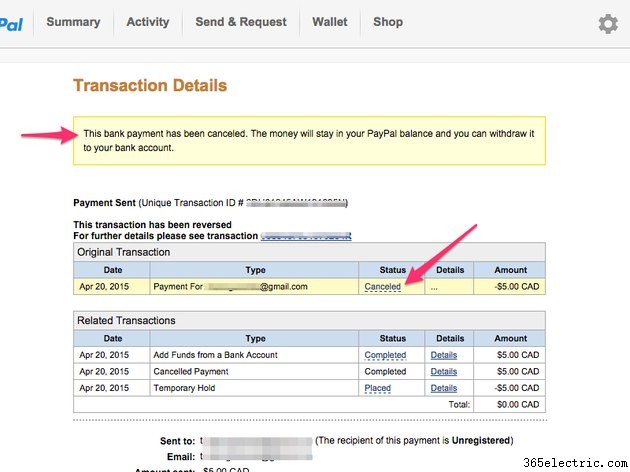Click Status header in Original Transaction table
This screenshot has height=472, width=630.
(393, 270)
